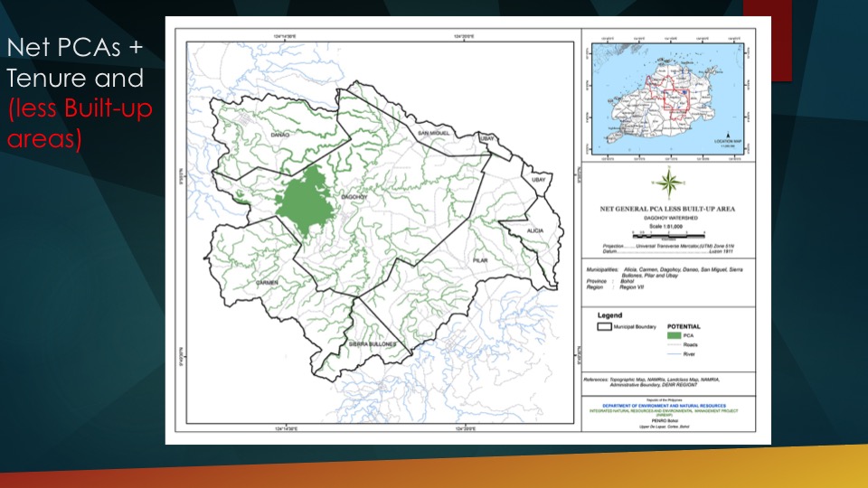
Task: Click the PILAR municipality label
Action: 479,259
